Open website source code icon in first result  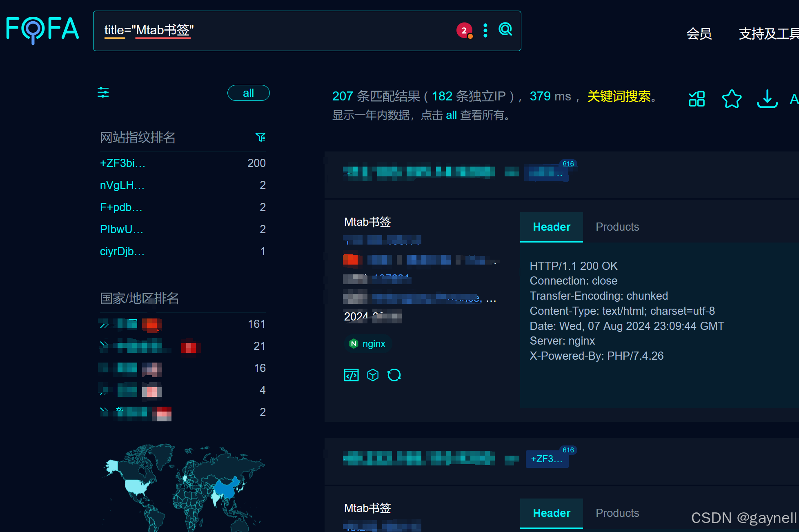pyautogui.click(x=351, y=375)
